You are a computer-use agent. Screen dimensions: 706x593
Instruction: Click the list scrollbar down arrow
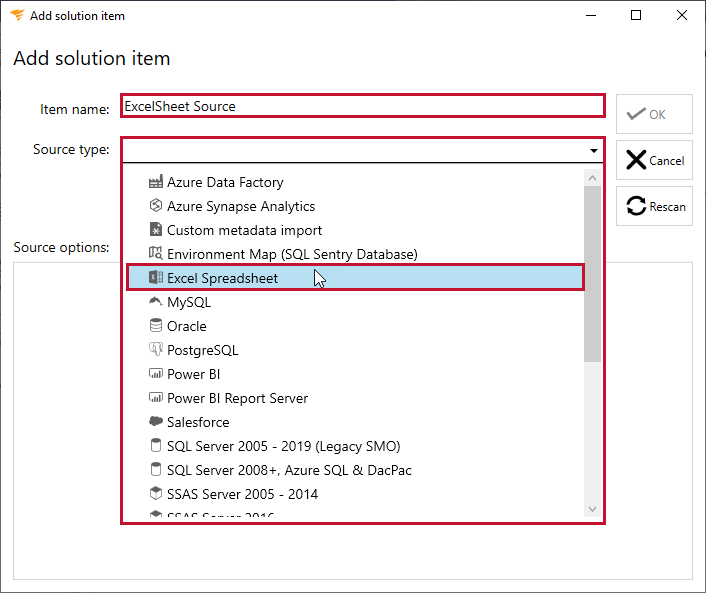(593, 509)
